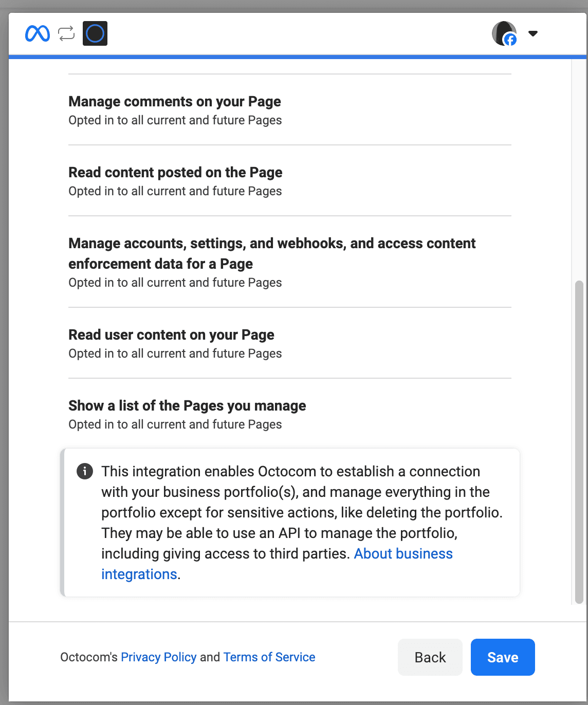This screenshot has width=588, height=705.
Task: Expand the profile menu next to the avatar
Action: pos(533,33)
